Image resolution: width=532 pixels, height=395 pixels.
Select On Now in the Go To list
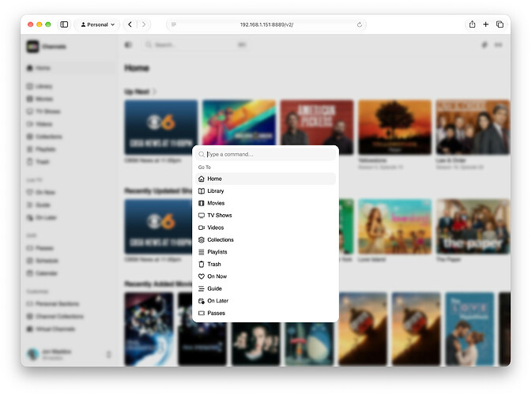click(266, 276)
